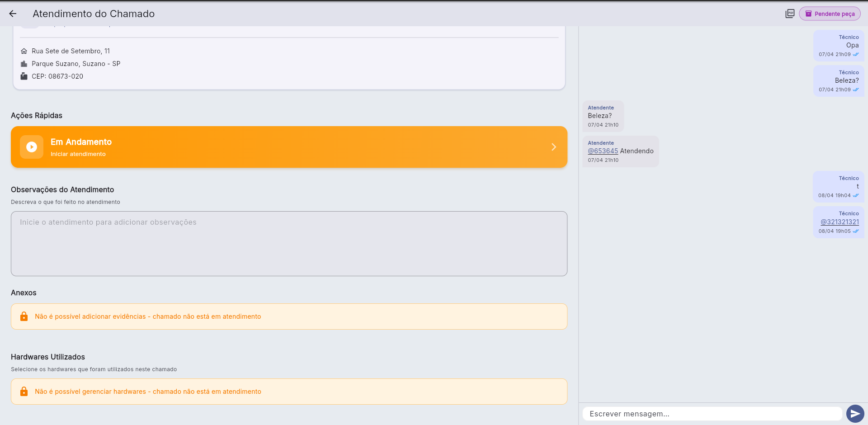Go back using the arrow icon

pos(13,14)
